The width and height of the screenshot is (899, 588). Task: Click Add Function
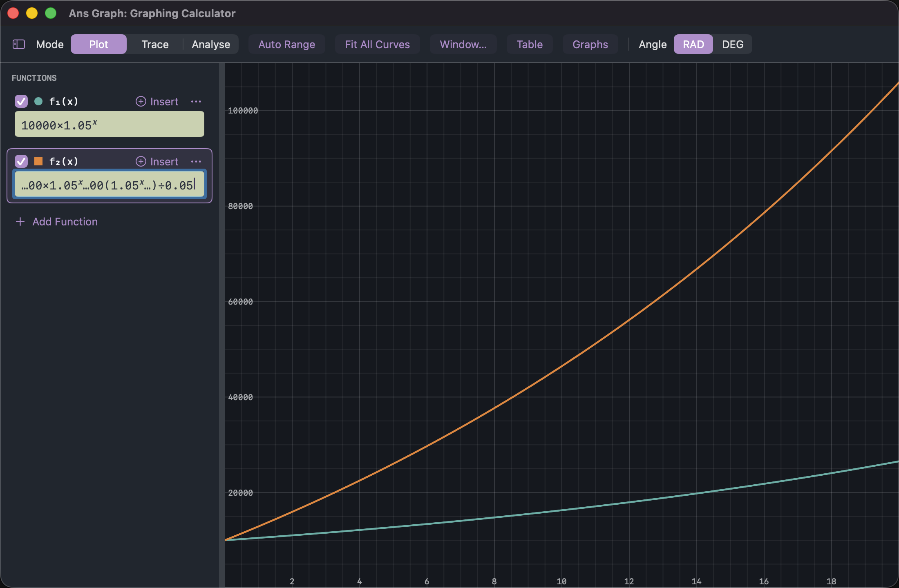57,222
